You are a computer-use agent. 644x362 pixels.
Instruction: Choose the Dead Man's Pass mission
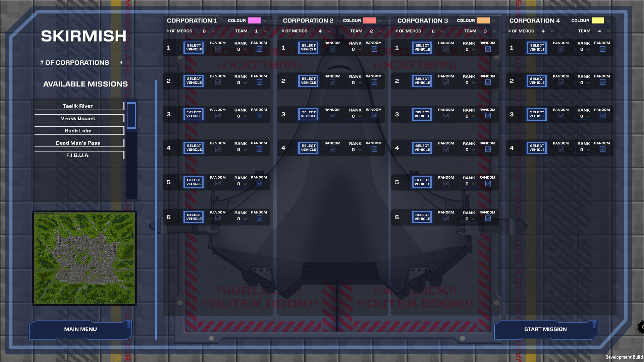[x=78, y=143]
